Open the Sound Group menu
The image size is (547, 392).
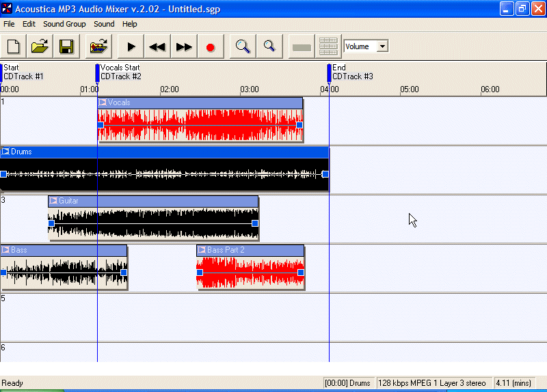pos(64,24)
